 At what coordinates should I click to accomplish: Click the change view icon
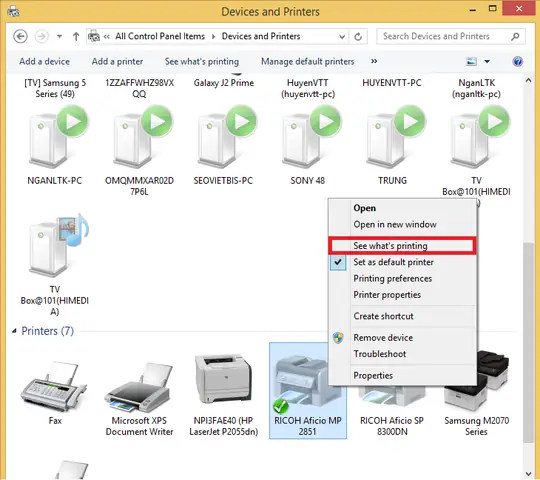point(471,62)
